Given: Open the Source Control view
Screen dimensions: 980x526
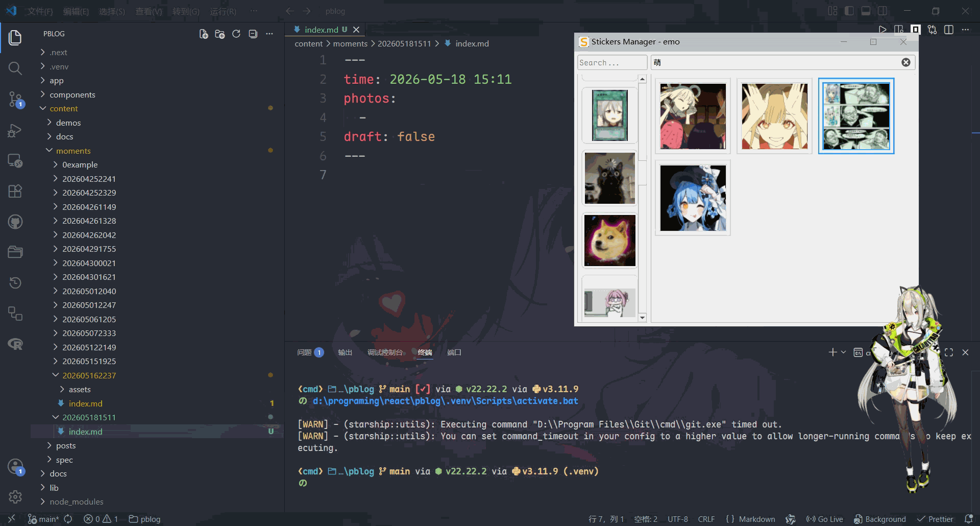Looking at the screenshot, I should [15, 99].
